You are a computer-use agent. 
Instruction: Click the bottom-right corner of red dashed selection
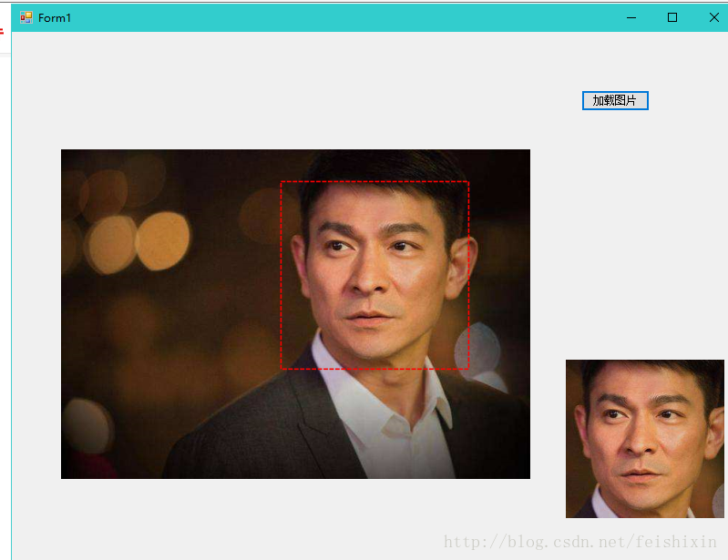469,370
